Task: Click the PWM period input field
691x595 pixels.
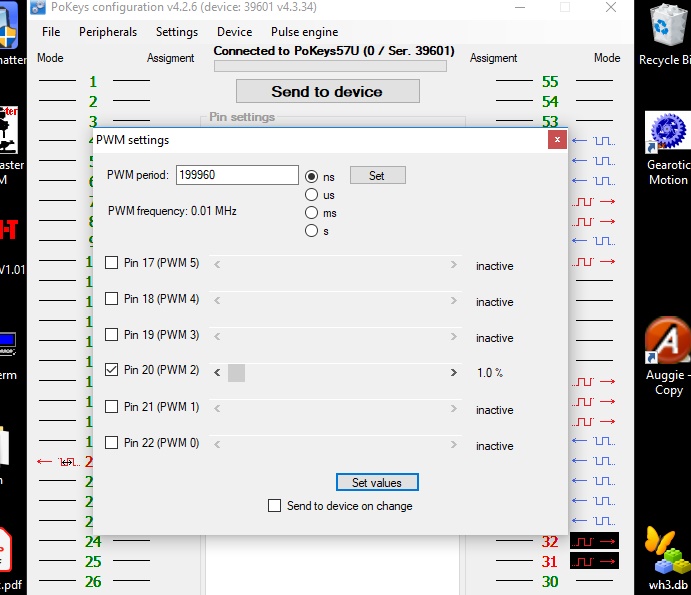Action: pyautogui.click(x=237, y=175)
